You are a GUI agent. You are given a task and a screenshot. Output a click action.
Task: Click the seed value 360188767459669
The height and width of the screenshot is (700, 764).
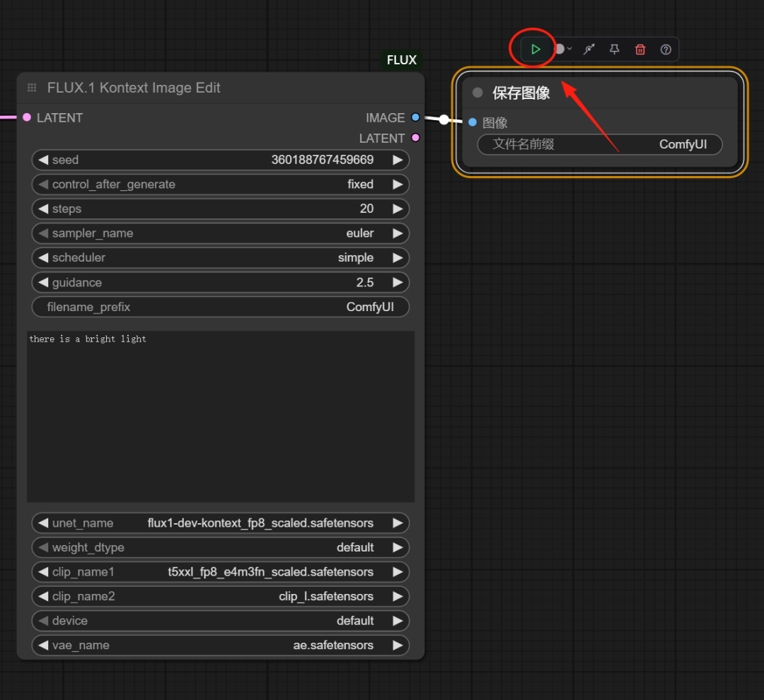click(x=322, y=160)
